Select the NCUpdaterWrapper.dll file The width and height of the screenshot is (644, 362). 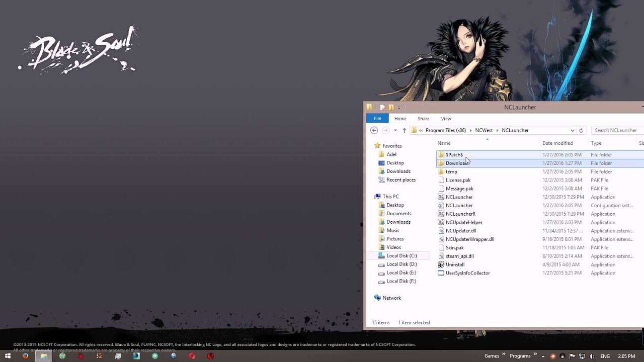click(x=470, y=239)
